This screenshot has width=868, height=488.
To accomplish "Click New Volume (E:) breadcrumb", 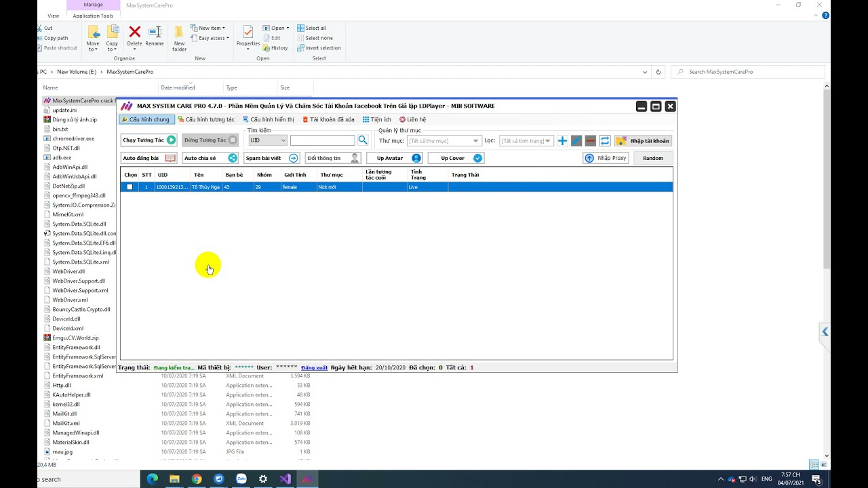I will 77,72.
